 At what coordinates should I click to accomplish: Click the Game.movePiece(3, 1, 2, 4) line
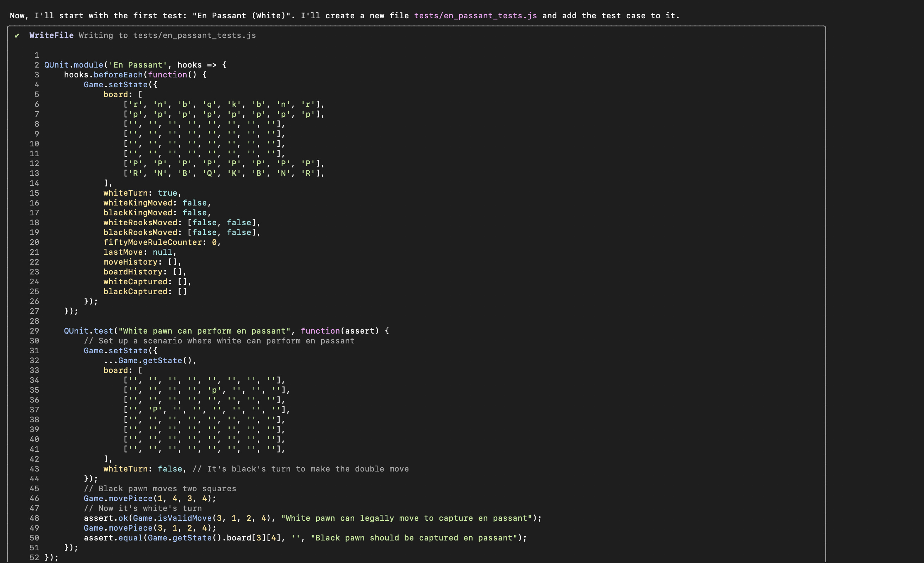(x=150, y=528)
